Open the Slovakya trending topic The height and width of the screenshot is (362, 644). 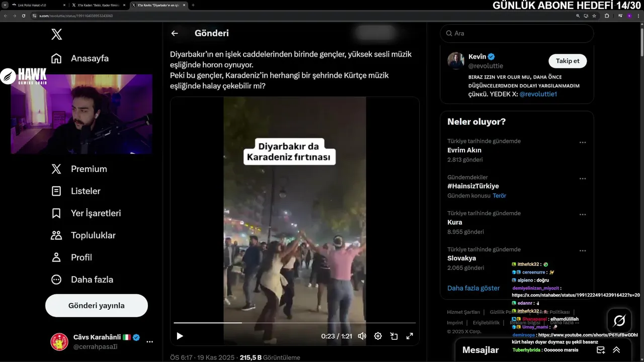461,258
